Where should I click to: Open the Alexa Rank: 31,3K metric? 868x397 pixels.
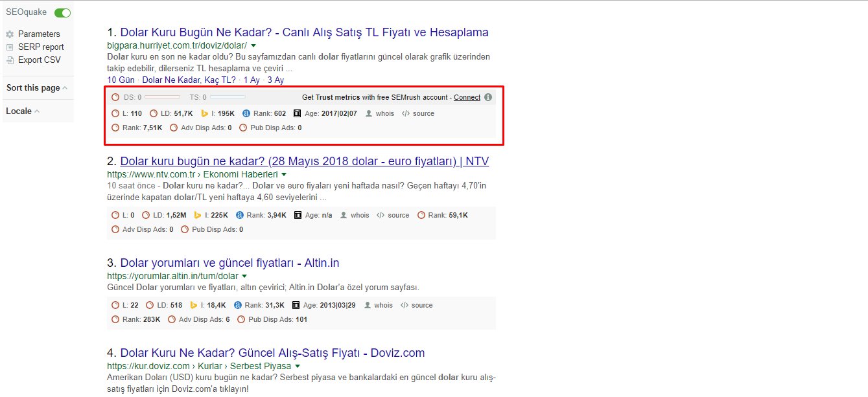pyautogui.click(x=259, y=305)
